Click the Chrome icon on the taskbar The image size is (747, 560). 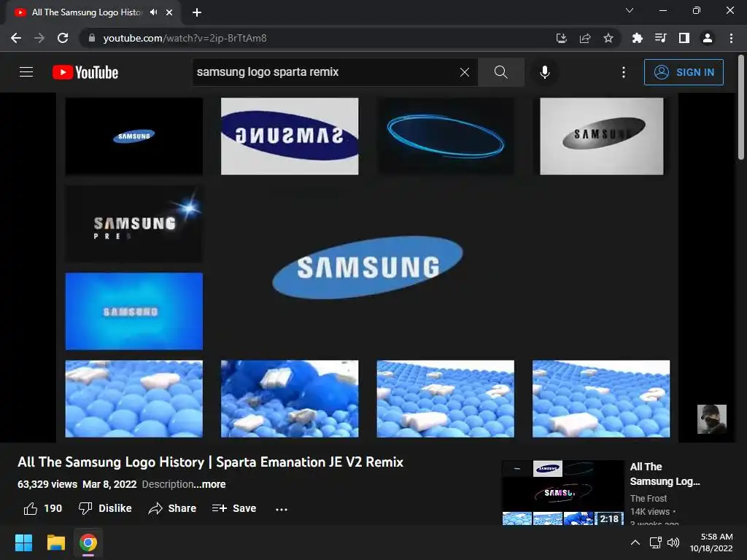[x=88, y=542]
